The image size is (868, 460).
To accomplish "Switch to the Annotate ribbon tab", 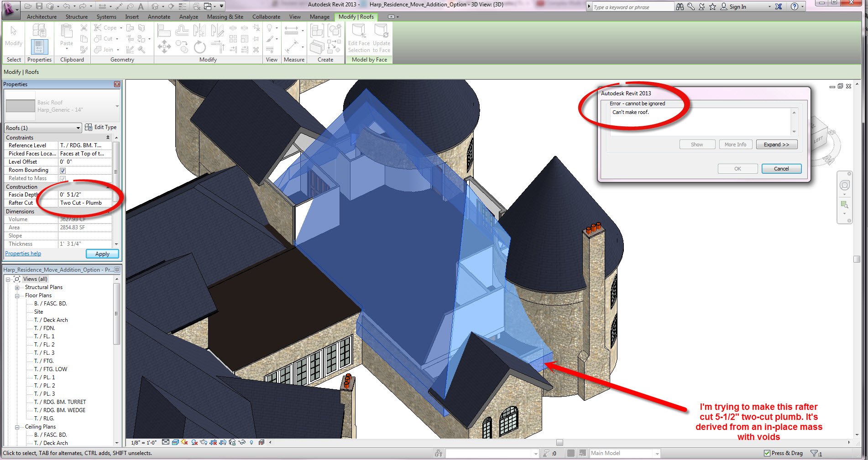I will click(159, 17).
